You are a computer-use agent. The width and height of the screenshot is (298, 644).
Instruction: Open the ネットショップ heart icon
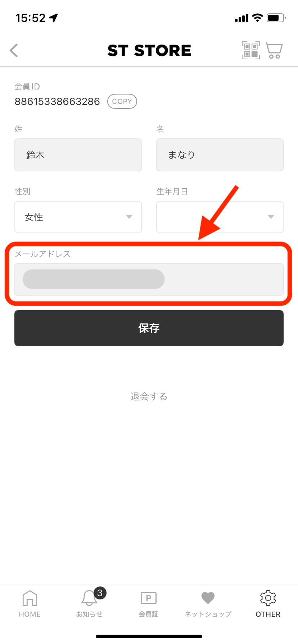tap(208, 598)
